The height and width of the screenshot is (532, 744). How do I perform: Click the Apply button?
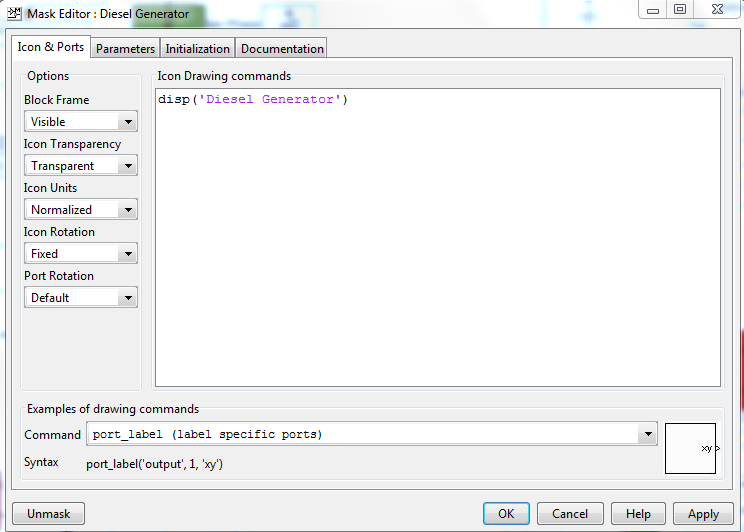point(703,513)
